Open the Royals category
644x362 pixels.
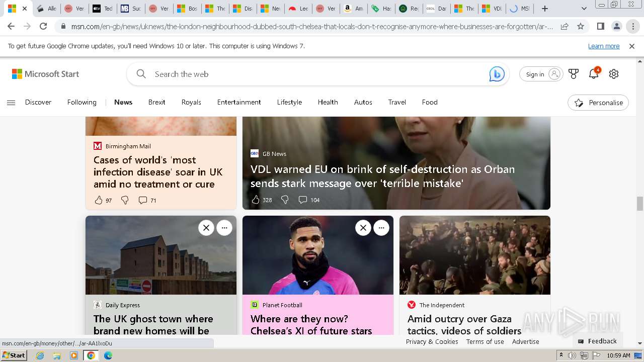tap(191, 102)
